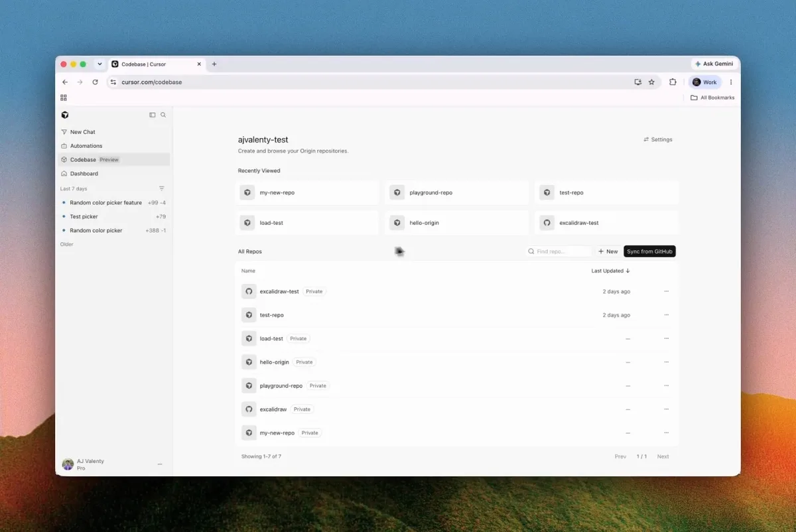
Task: Open Chrome three-dot menu
Action: click(x=731, y=82)
